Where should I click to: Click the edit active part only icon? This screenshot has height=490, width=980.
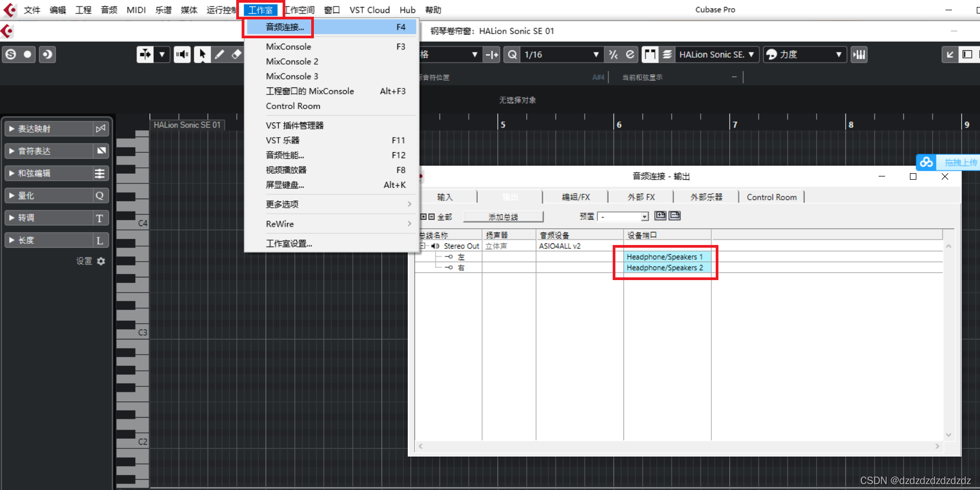pyautogui.click(x=667, y=55)
